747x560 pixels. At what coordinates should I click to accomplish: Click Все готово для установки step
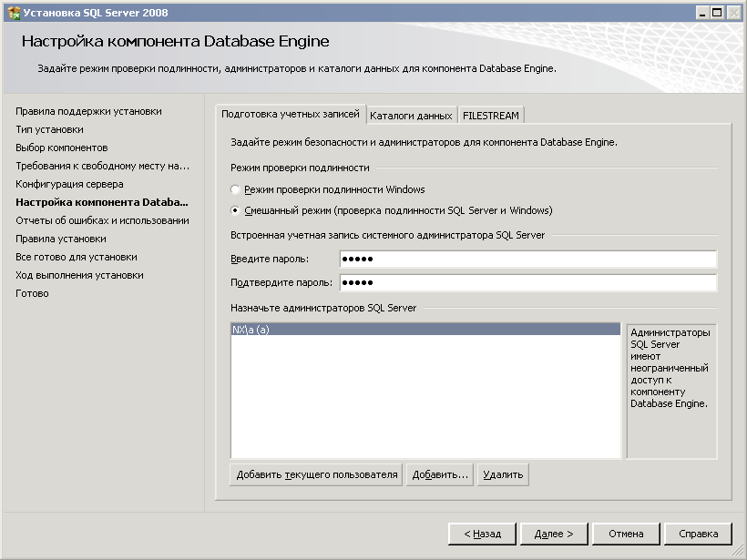click(77, 257)
